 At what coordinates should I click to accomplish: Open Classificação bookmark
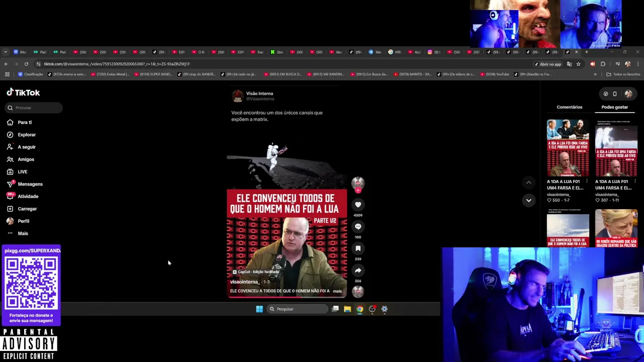coord(30,74)
